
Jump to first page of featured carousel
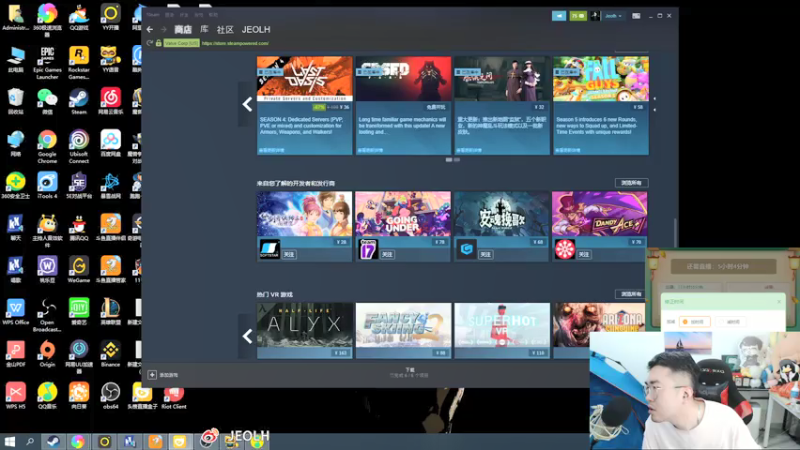pos(449,160)
